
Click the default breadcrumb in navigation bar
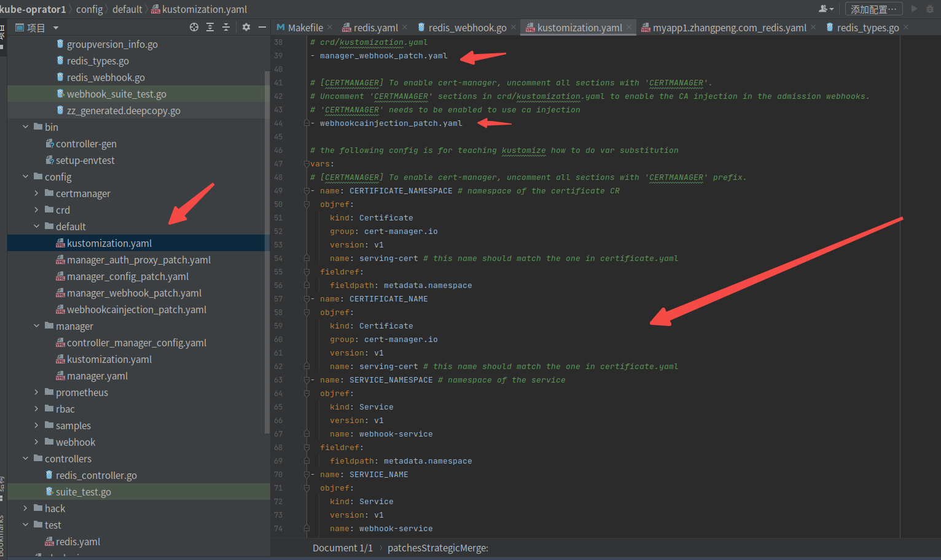point(127,9)
